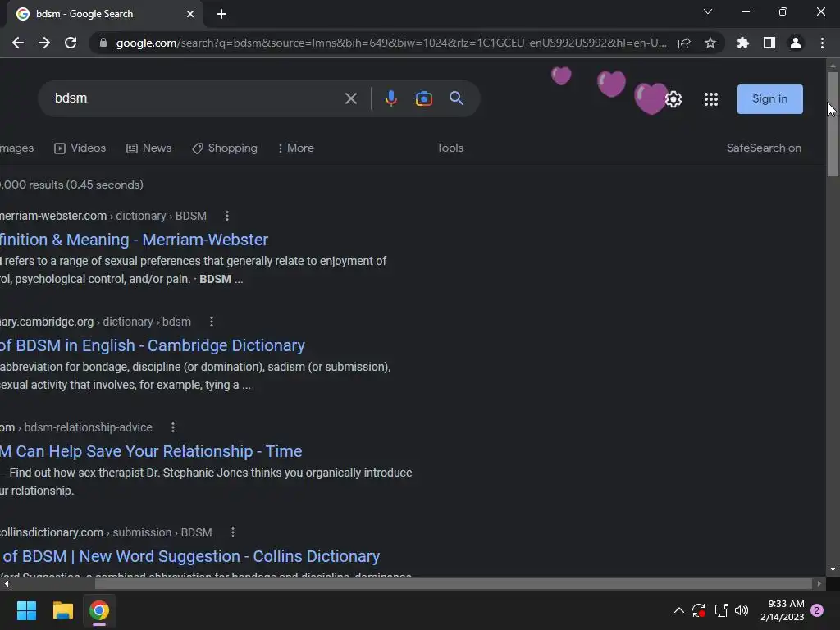Viewport: 840px width, 630px height.
Task: Open options for merriam-webster.com result
Action: click(227, 216)
